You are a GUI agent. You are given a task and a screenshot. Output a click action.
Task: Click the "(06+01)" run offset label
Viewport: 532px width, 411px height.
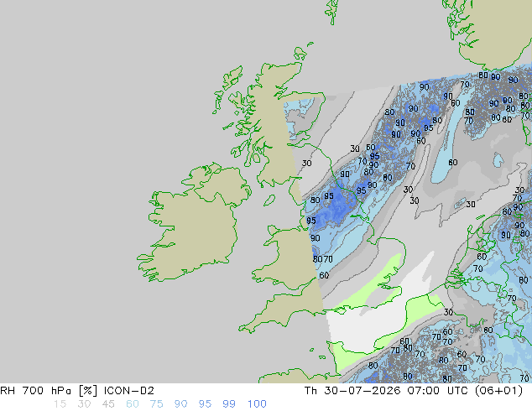pyautogui.click(x=498, y=391)
